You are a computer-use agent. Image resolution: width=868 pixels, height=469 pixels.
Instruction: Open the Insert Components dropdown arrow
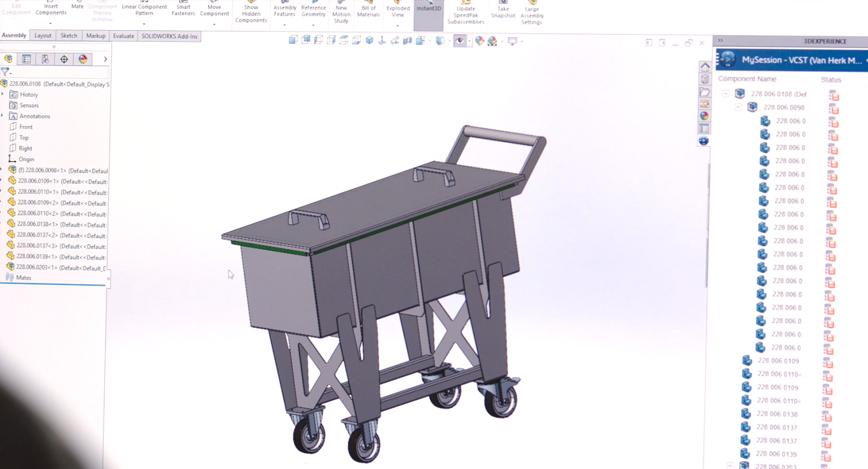(51, 23)
